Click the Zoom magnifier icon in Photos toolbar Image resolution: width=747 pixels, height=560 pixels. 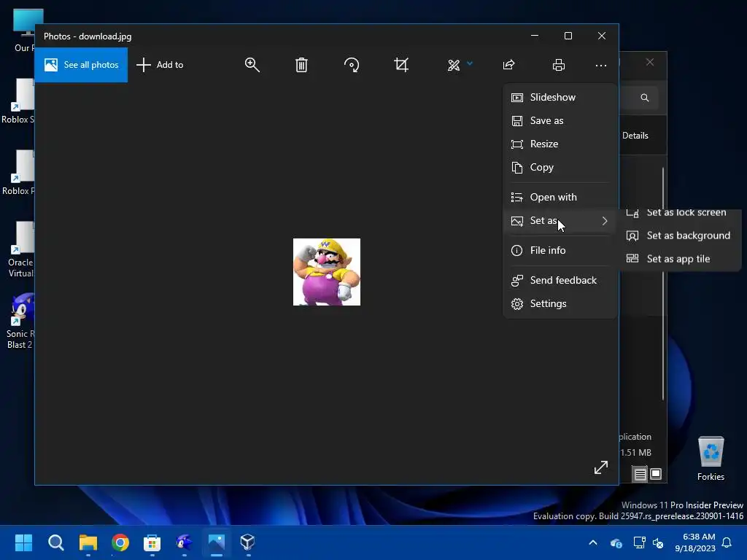pos(252,65)
